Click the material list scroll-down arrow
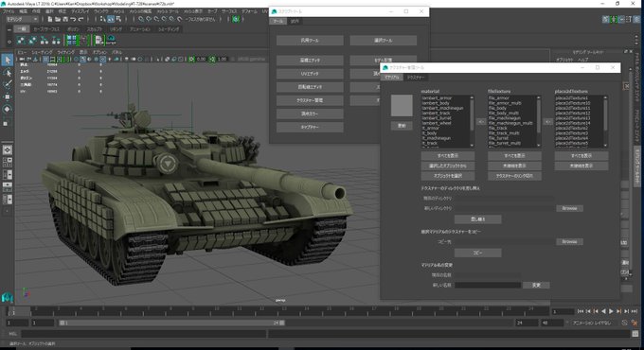644x350 pixels. click(472, 146)
